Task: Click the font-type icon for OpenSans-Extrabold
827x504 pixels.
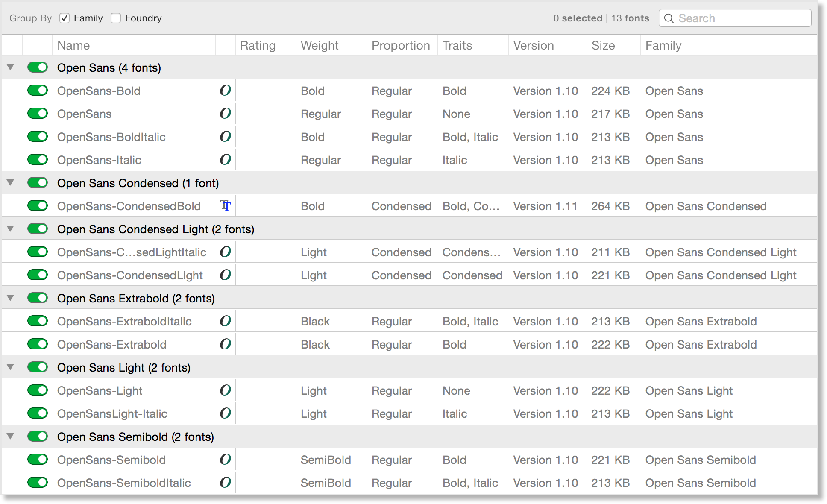Action: (226, 344)
